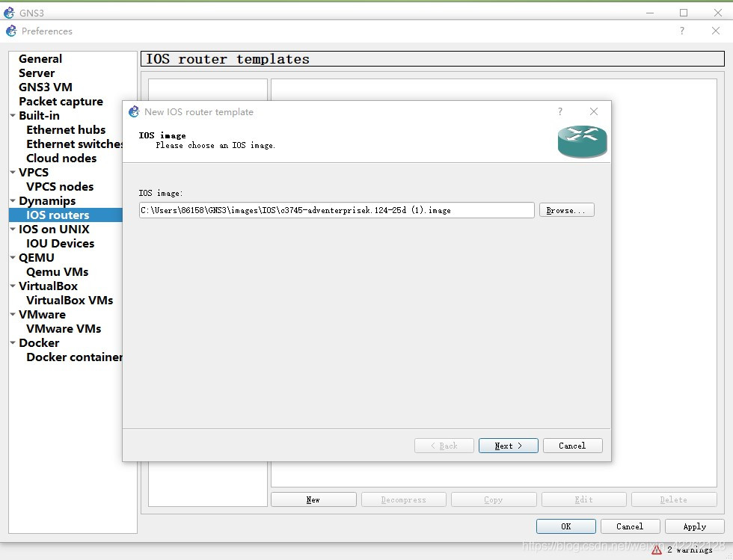
Task: Click the Delete template button
Action: point(674,499)
